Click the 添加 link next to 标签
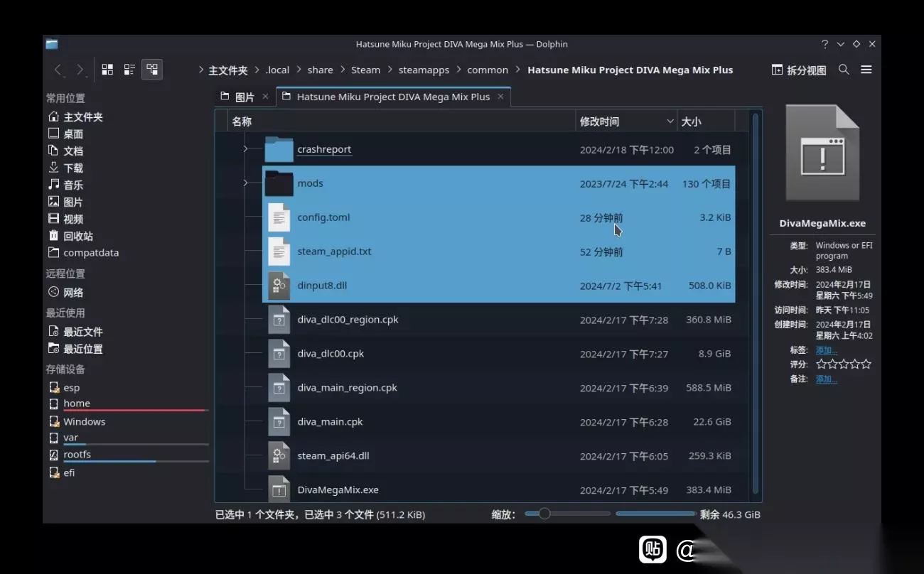This screenshot has height=574, width=924. click(x=827, y=350)
